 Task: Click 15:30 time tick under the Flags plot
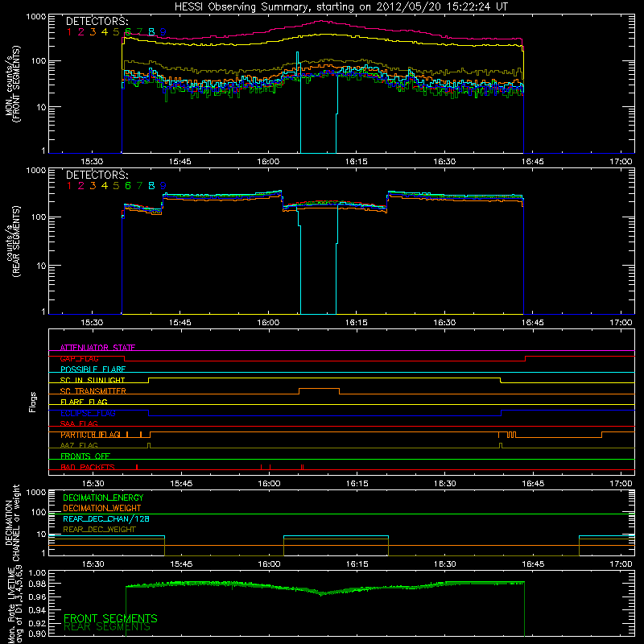click(x=93, y=484)
